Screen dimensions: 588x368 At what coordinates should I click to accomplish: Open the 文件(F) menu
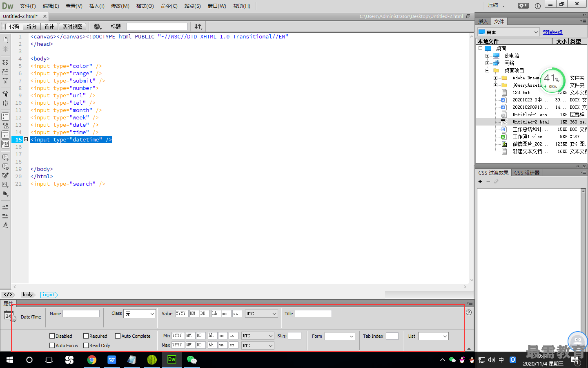coord(28,6)
